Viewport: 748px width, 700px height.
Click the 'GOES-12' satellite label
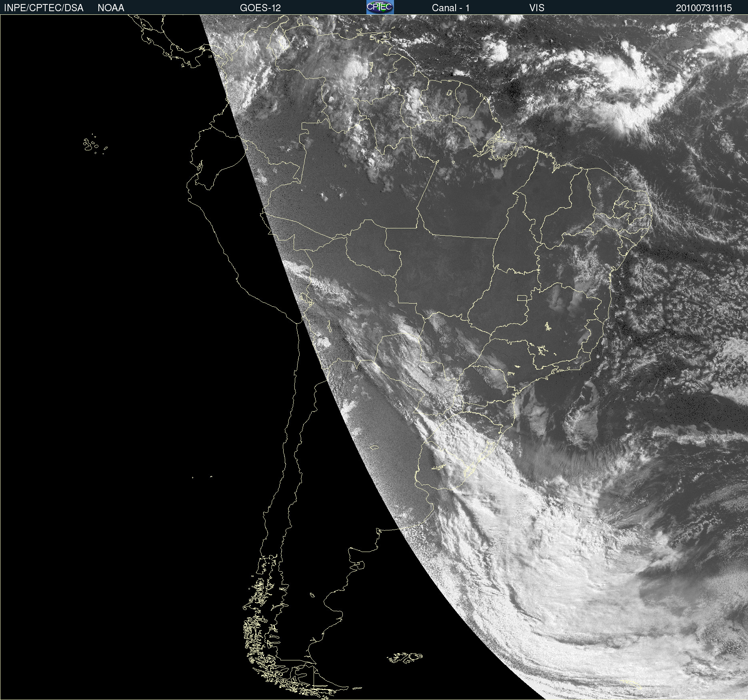point(260,8)
